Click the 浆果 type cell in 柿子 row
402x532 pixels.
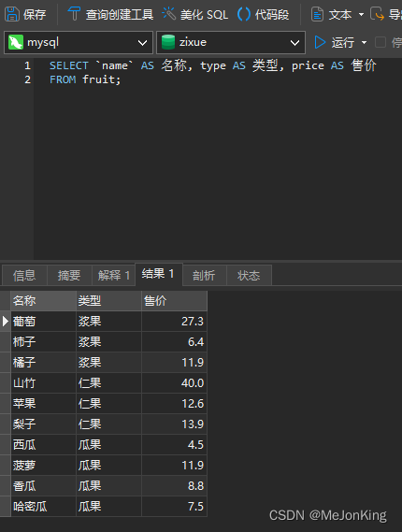coord(108,341)
